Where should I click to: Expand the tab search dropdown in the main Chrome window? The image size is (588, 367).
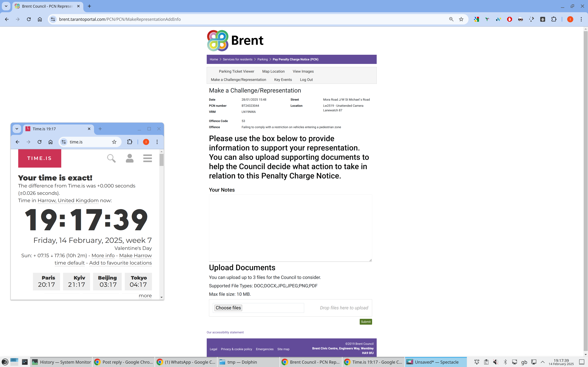[6, 6]
